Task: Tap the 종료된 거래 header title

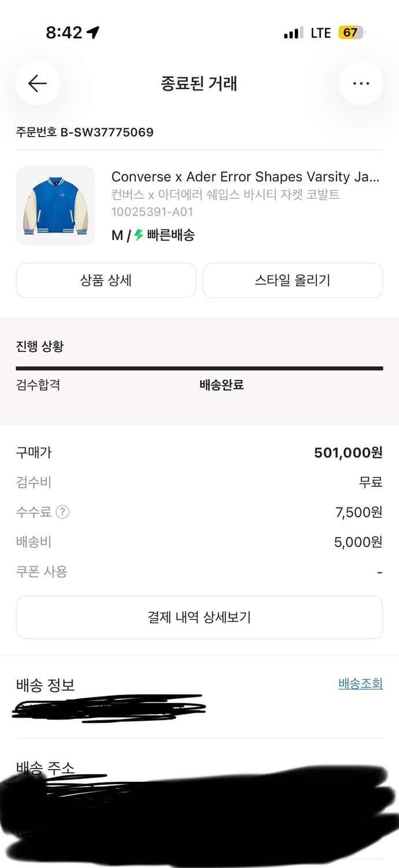Action: coord(199,83)
